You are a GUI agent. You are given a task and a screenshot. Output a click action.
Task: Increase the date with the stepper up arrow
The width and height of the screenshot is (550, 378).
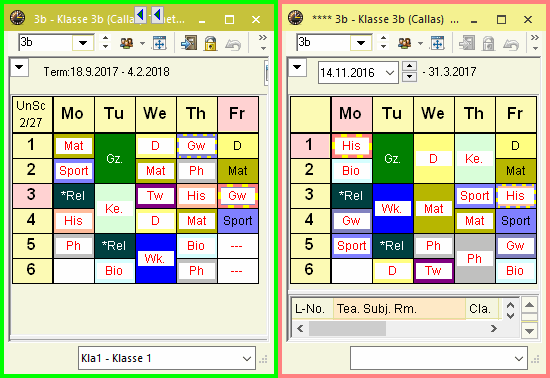[409, 66]
